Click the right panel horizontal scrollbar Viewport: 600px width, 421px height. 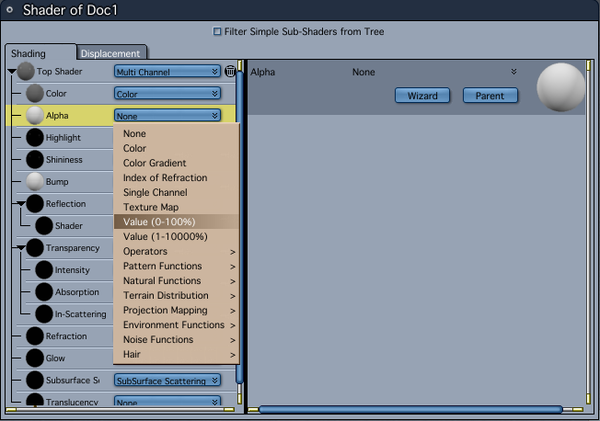coord(411,410)
